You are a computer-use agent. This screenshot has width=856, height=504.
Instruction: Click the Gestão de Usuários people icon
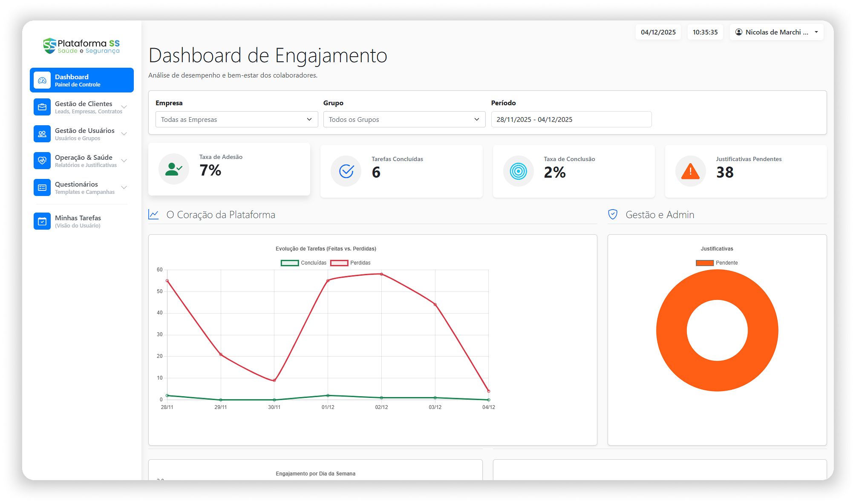pyautogui.click(x=42, y=134)
